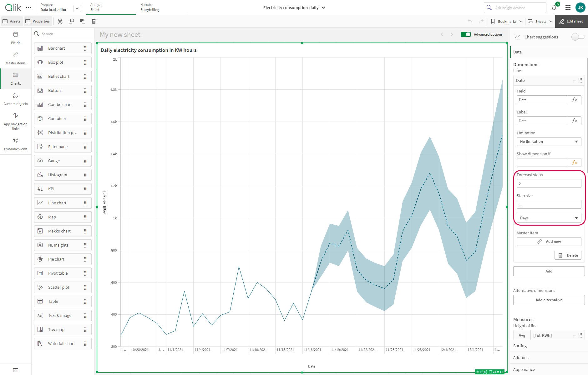The height and width of the screenshot is (375, 588).
Task: Open the Fields asset panel
Action: [x=16, y=38]
